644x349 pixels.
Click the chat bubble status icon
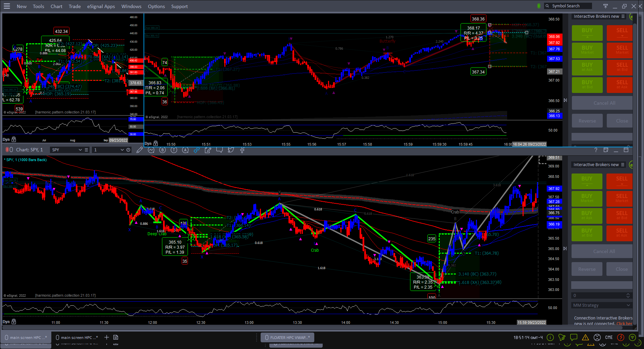[574, 337]
